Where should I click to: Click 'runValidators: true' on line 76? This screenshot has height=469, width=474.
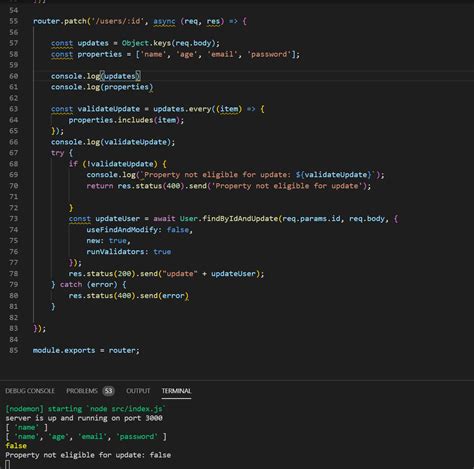click(x=129, y=251)
